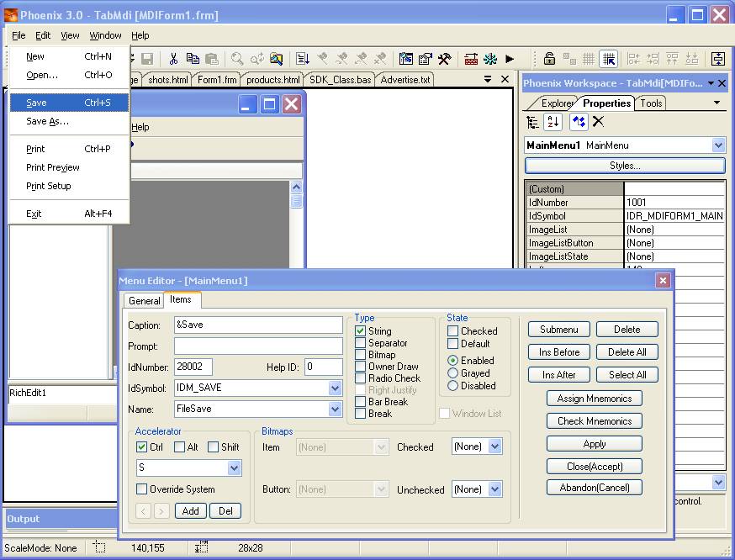Close the Menu Editor dialog
This screenshot has height=560, width=735.
click(663, 281)
